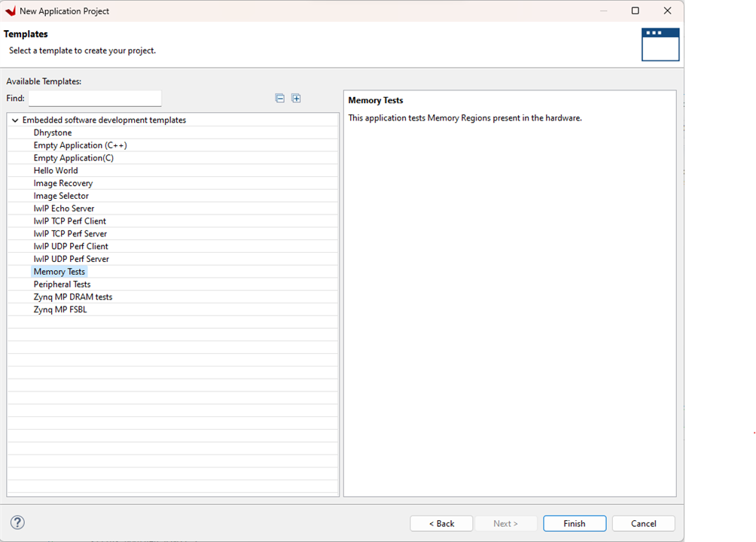Click the memory regions description text
Viewport: 756px width, 542px height.
coord(465,117)
